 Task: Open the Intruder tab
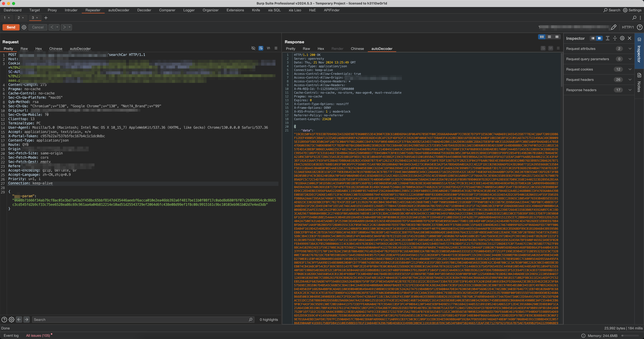click(x=71, y=10)
